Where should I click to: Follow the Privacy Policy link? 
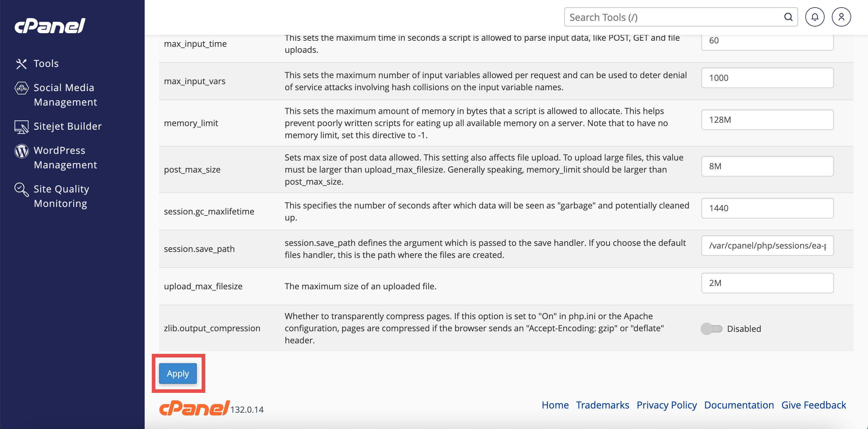[x=666, y=405]
